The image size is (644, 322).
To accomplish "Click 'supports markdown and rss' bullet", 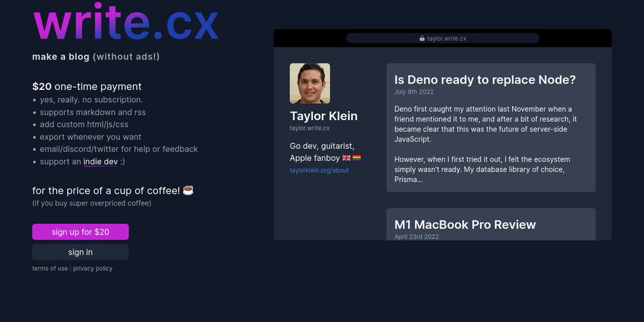I will pos(93,112).
